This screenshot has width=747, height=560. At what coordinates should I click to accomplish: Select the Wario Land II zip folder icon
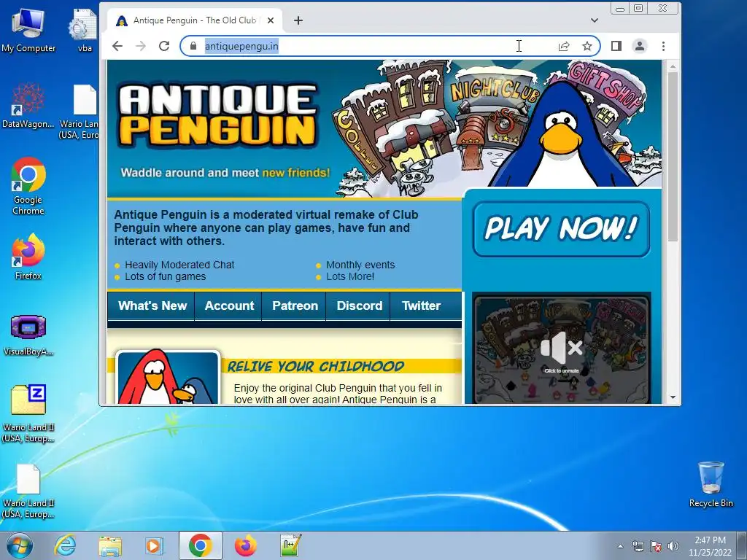tap(28, 413)
